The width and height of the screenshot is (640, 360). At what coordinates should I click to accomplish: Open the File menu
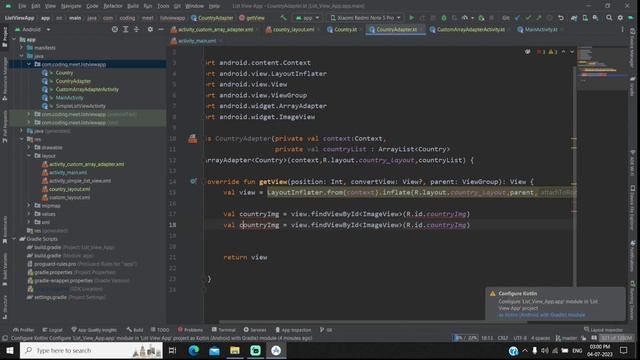click(22, 6)
